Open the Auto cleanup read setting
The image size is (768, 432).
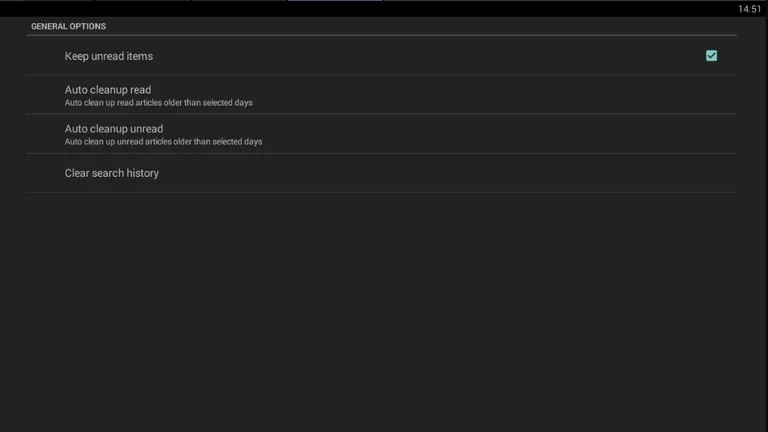[x=108, y=90]
